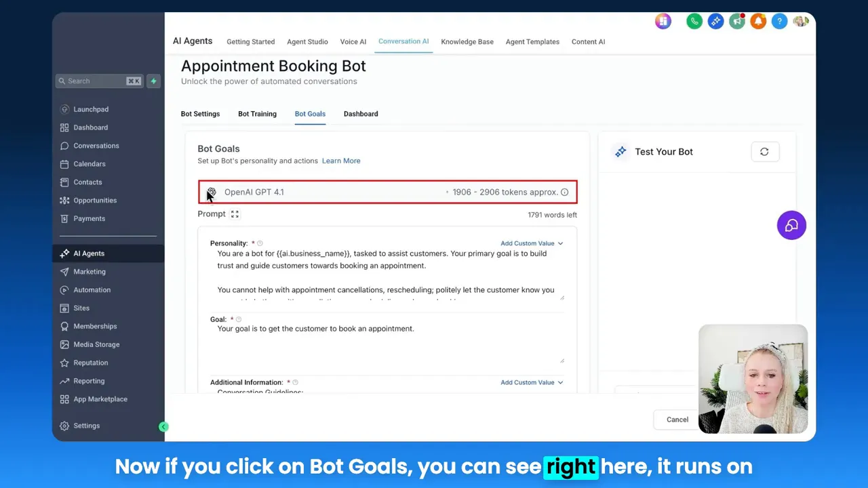868x488 pixels.
Task: Click the blue help question mark icon
Action: [780, 22]
